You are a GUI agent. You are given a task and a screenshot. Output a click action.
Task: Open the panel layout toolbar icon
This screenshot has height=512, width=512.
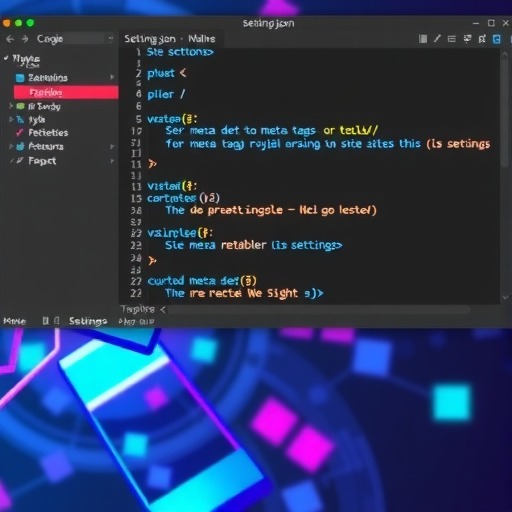tap(423, 39)
